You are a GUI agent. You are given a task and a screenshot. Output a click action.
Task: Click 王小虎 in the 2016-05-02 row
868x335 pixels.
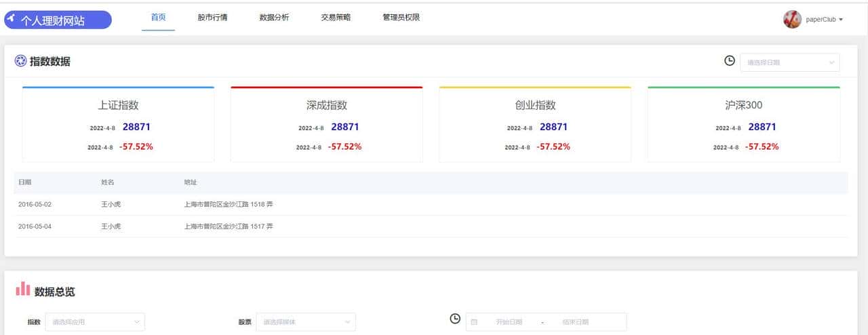tap(111, 204)
